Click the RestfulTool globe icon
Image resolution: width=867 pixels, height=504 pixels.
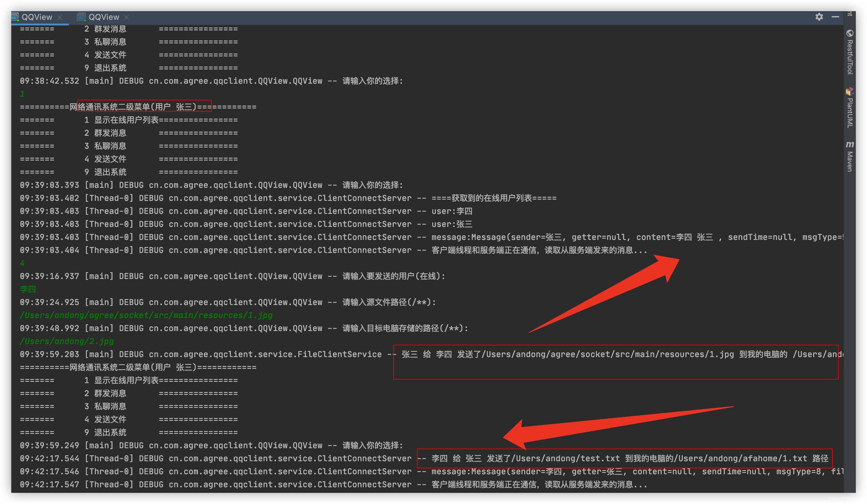pyautogui.click(x=850, y=33)
